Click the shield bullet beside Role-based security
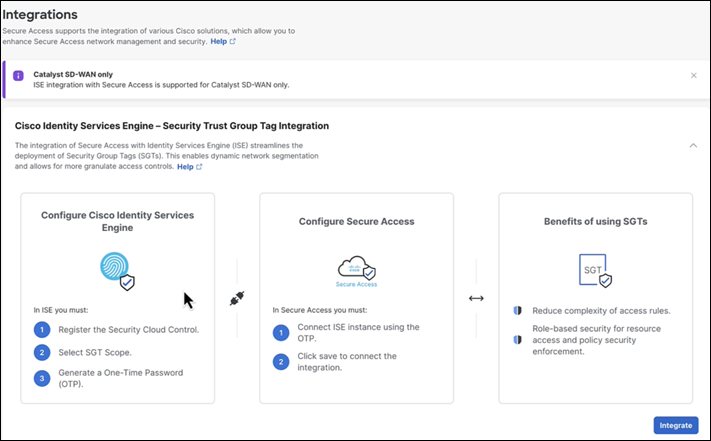This screenshot has height=441, width=711. click(x=517, y=339)
